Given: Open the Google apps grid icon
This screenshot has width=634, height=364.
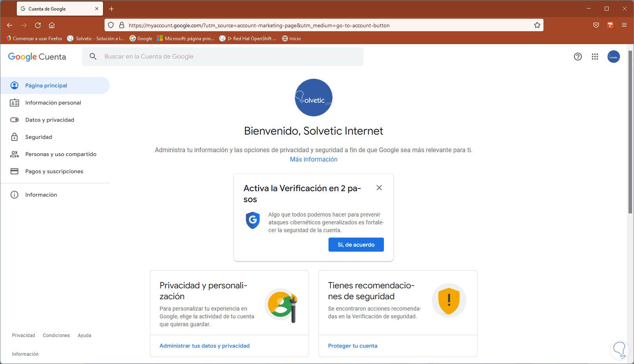Looking at the screenshot, I should point(595,57).
